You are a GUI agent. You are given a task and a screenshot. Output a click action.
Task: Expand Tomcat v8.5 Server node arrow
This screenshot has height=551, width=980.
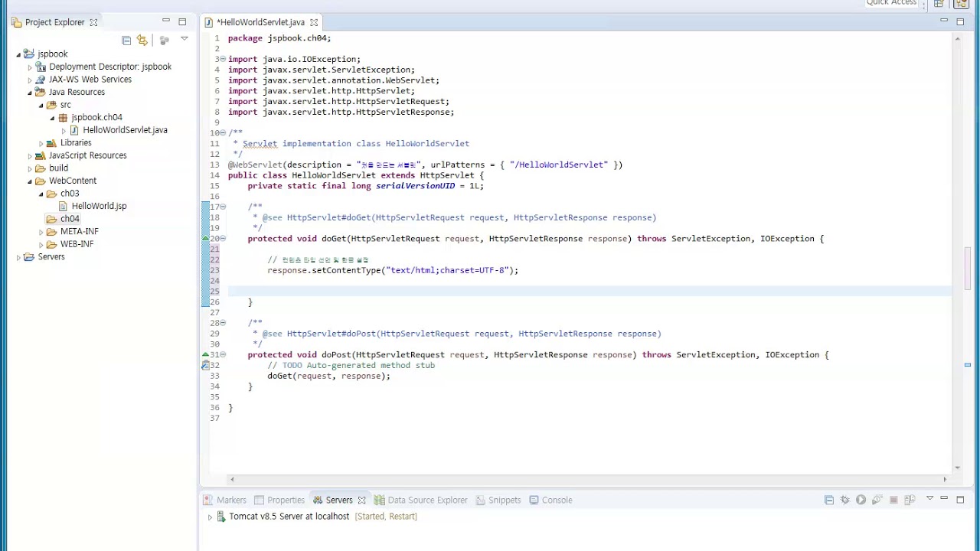point(210,517)
